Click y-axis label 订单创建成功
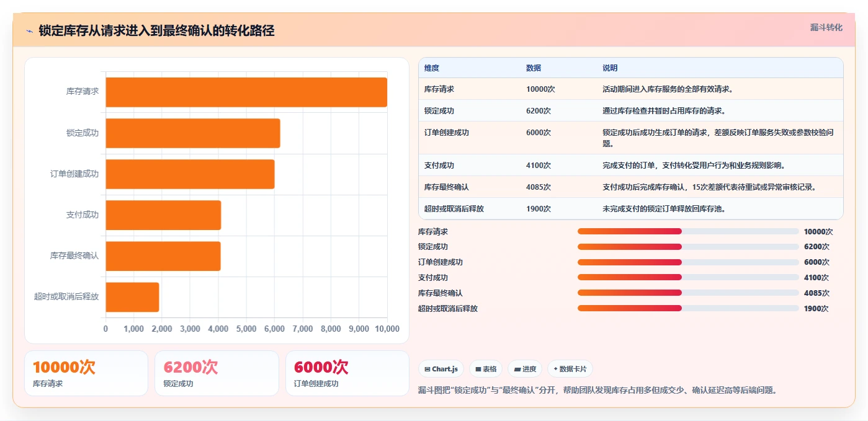Screen dimensions: 868x421 tap(74, 174)
